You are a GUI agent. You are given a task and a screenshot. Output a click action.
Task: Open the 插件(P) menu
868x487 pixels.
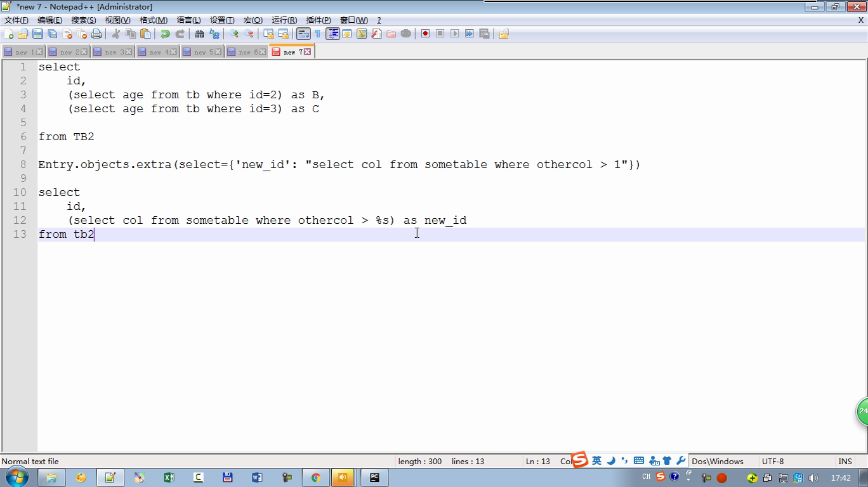[318, 20]
